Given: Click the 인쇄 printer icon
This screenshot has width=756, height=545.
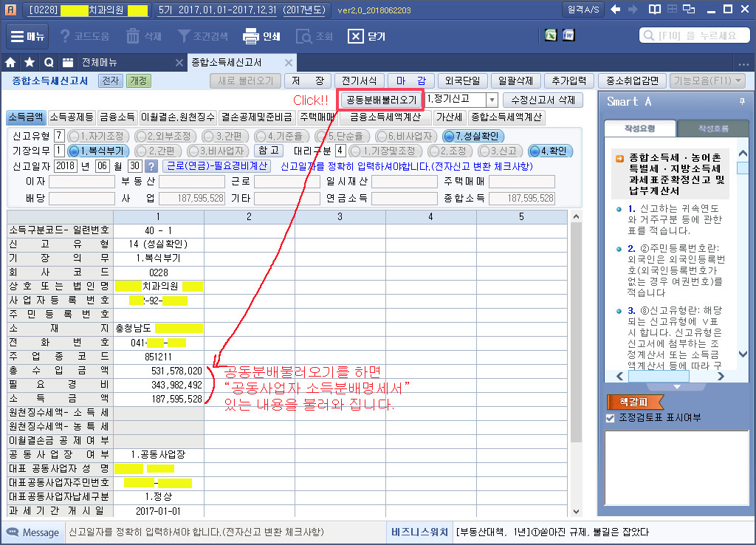Looking at the screenshot, I should (251, 36).
